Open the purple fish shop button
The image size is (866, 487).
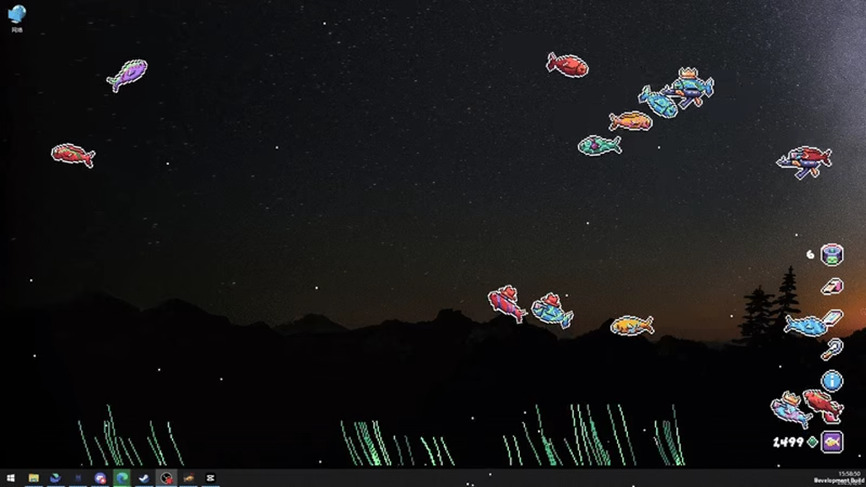[x=832, y=441]
